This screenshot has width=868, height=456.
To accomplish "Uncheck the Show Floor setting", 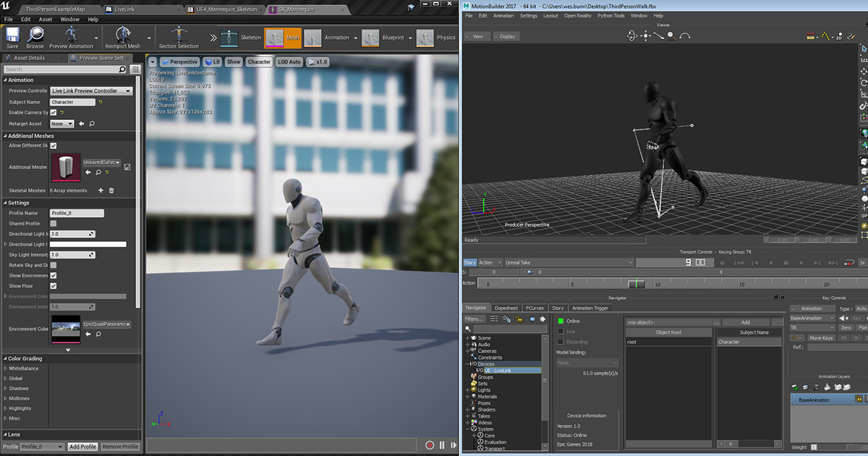I will pos(54,285).
